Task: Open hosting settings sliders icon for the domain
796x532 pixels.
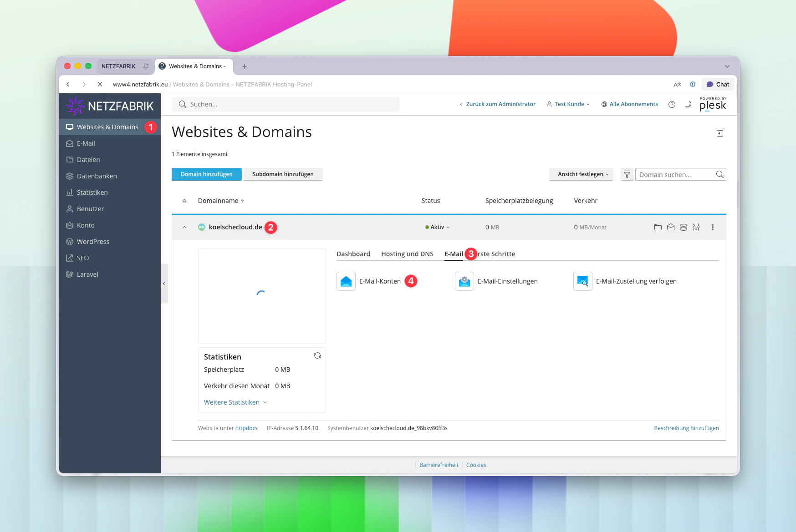Action: [696, 227]
